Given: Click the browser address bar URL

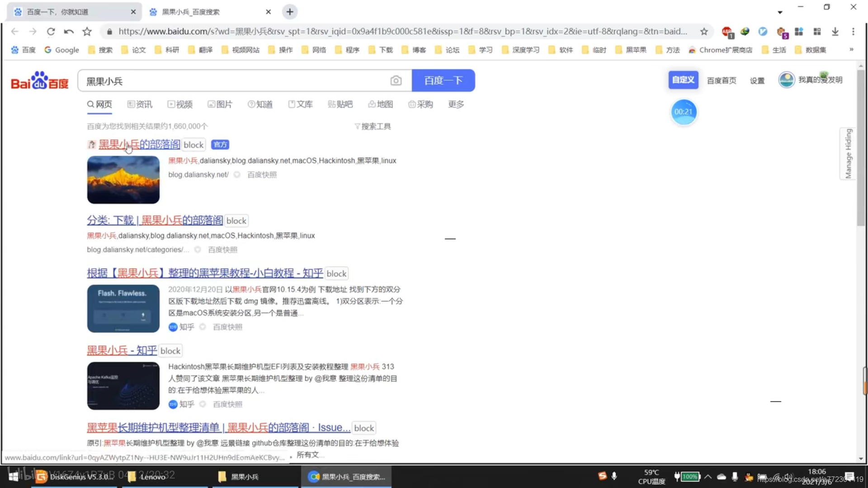Looking at the screenshot, I should coord(402,31).
